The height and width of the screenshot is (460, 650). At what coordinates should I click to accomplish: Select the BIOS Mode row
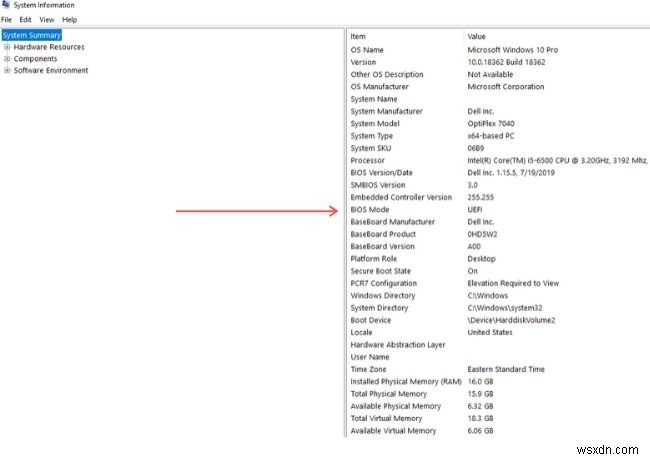pos(370,210)
